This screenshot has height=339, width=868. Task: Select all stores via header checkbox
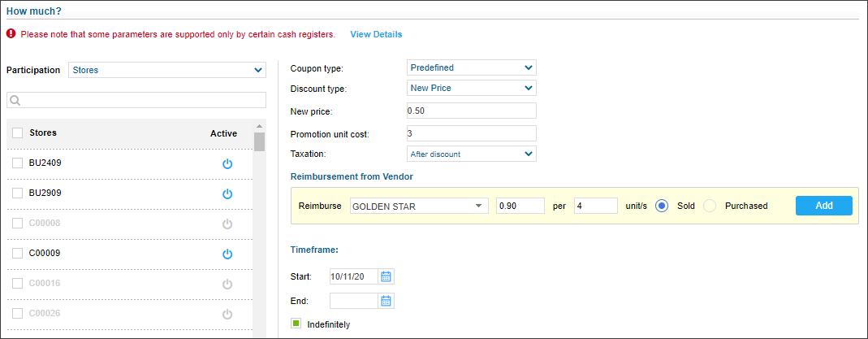click(18, 133)
